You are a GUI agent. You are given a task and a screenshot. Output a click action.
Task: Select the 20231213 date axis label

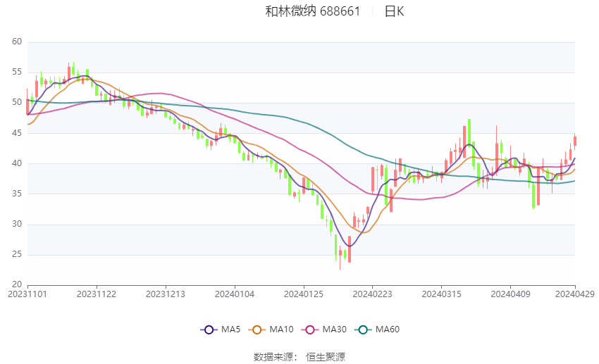pos(166,294)
